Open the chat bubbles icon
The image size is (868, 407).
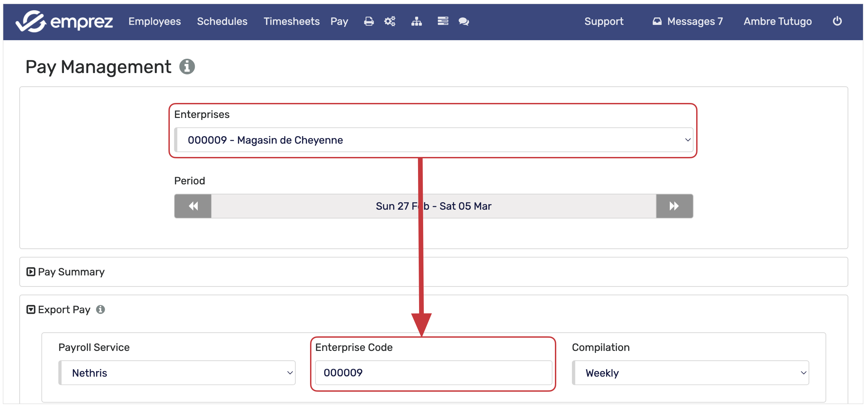point(464,21)
